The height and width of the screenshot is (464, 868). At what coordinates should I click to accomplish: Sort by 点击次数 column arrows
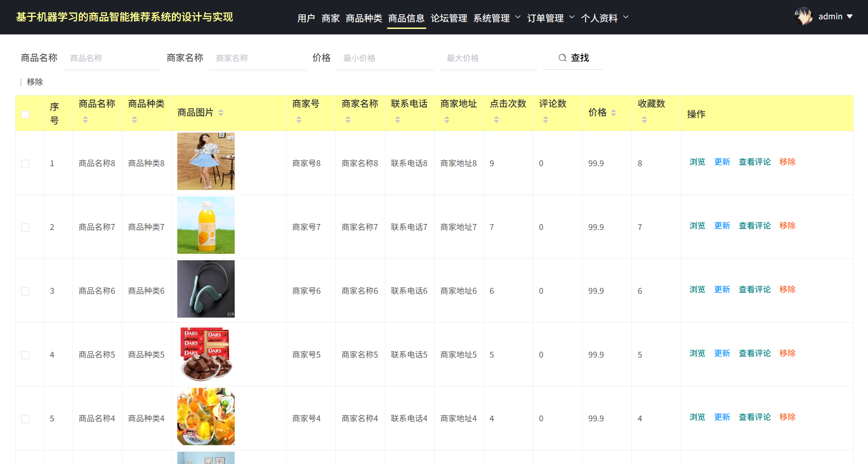[x=496, y=120]
